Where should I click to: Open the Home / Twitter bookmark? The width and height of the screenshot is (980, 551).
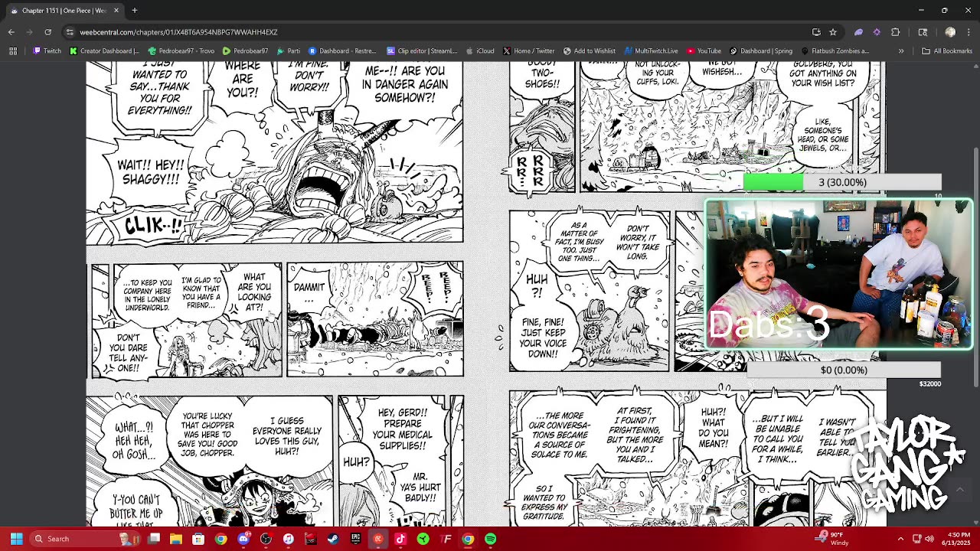[x=528, y=51]
